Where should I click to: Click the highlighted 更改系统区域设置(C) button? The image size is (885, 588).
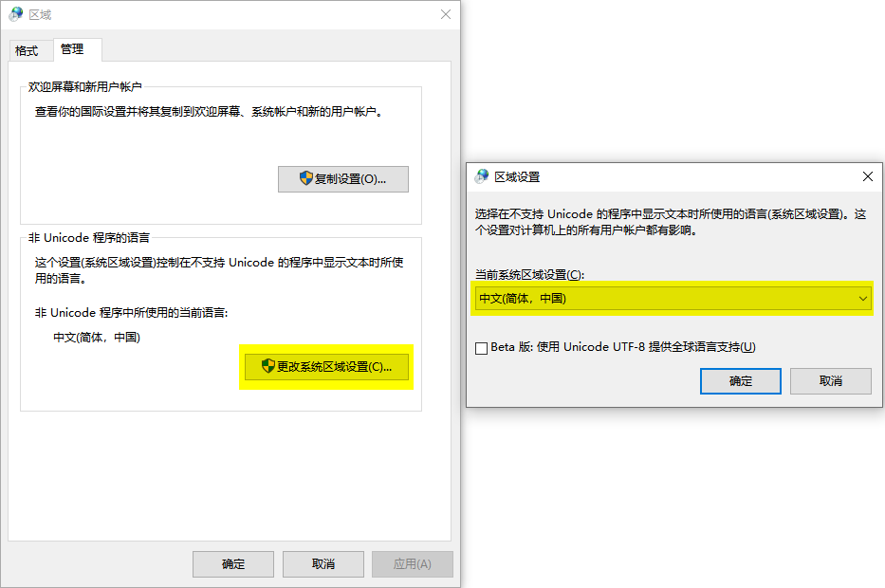326,367
